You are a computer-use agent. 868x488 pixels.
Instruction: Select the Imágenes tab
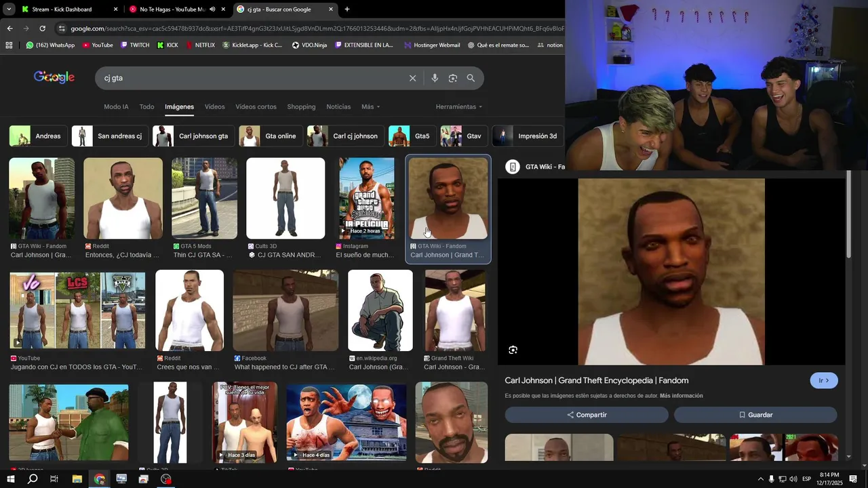click(179, 106)
